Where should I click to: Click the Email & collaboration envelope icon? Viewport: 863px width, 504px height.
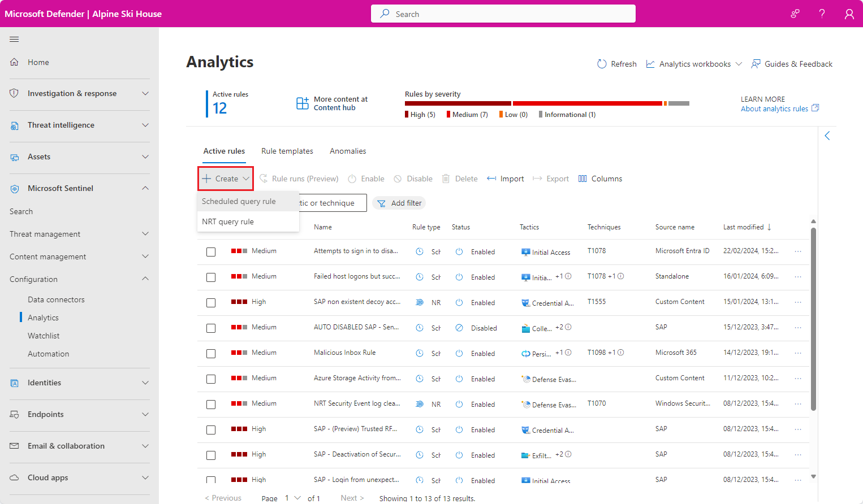(14, 446)
